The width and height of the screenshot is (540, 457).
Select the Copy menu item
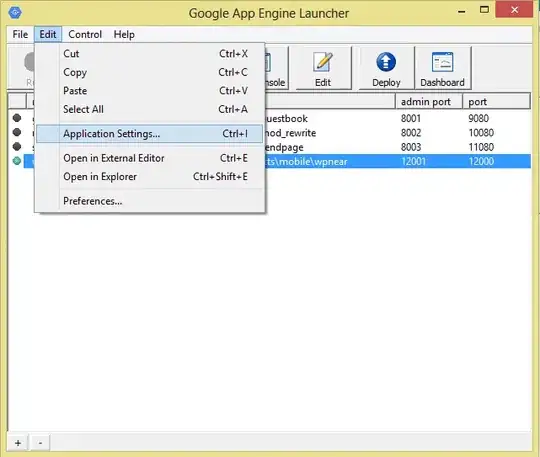[149, 72]
